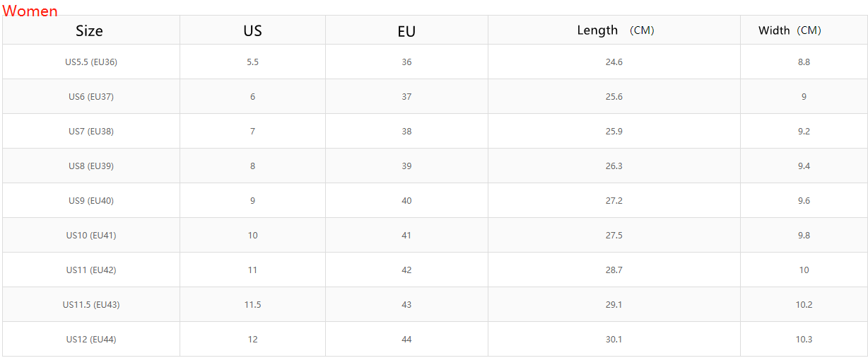Select the US5.5 (EU36) size cell
This screenshot has width=868, height=358.
tap(91, 62)
